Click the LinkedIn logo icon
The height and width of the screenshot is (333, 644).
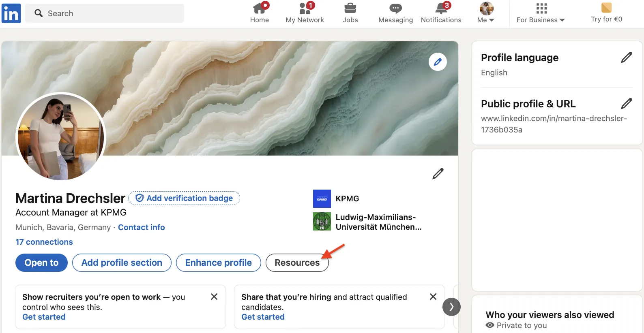(11, 13)
